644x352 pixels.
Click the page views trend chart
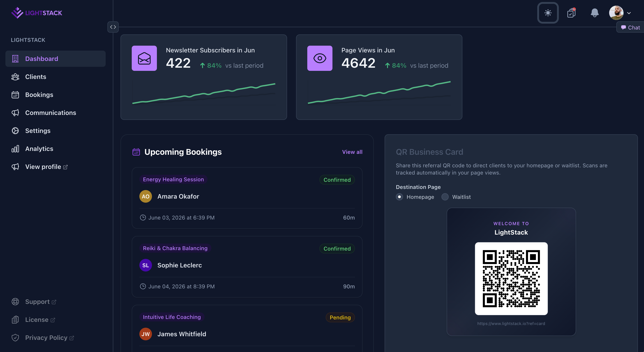[x=379, y=93]
